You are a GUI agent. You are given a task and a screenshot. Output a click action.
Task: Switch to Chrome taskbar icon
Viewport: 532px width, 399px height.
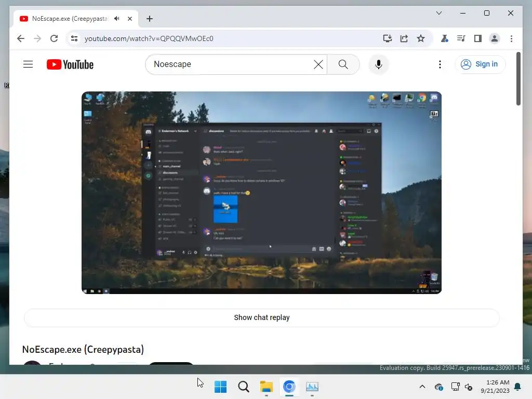click(x=289, y=387)
